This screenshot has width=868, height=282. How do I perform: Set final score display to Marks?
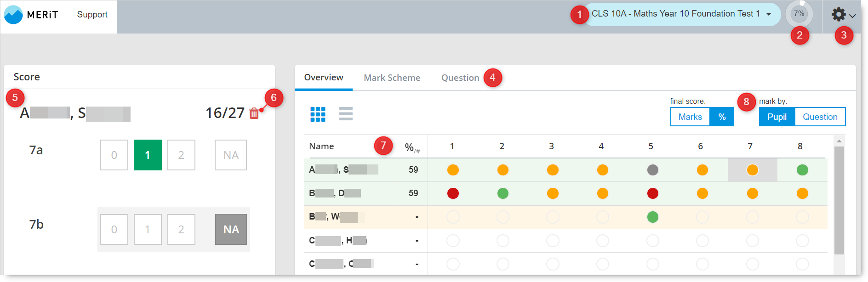point(690,117)
